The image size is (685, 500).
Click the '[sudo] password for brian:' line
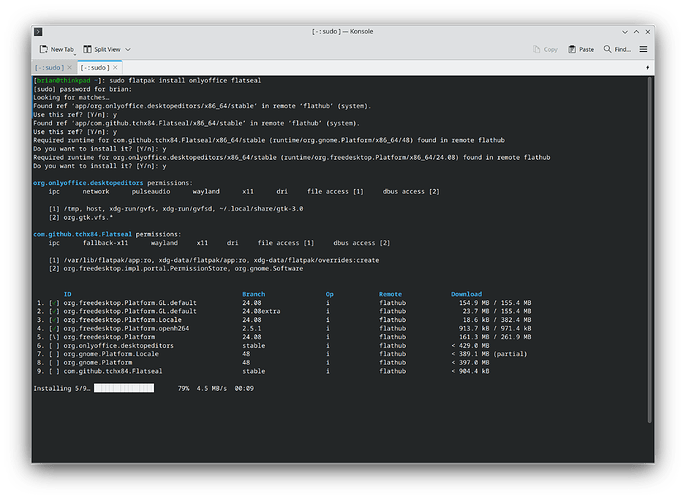click(83, 89)
